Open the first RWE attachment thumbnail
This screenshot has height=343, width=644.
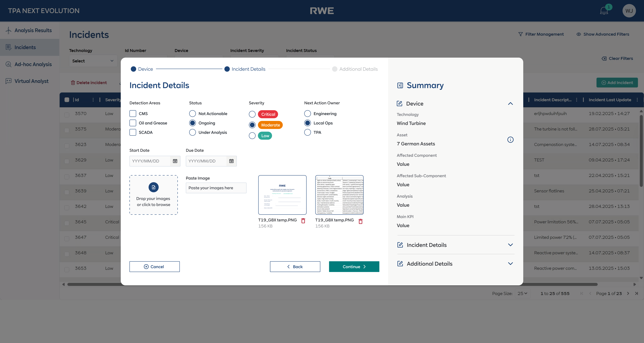click(x=282, y=195)
